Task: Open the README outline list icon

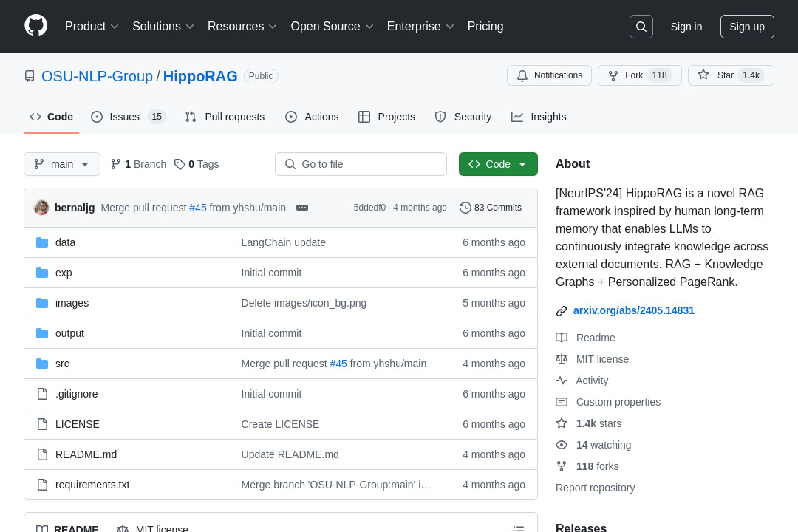Action: point(519,529)
